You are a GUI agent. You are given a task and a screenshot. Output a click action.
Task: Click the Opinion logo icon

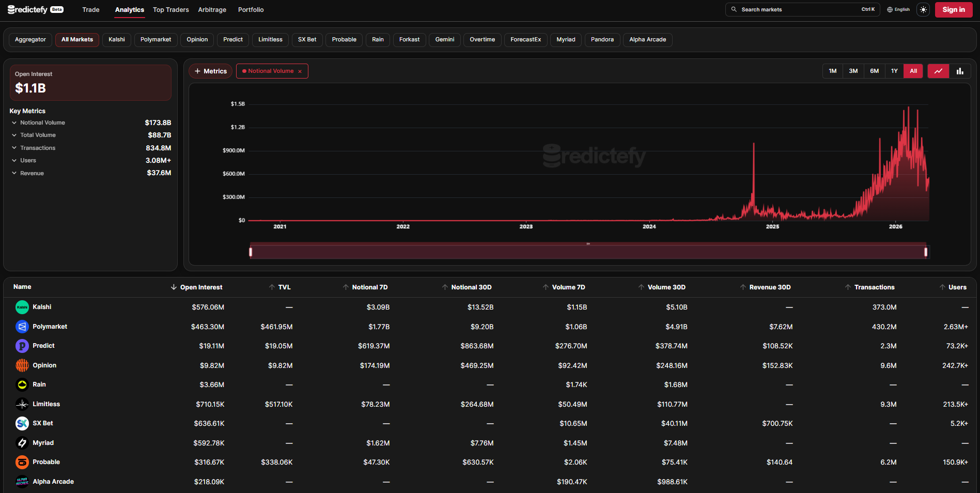click(22, 365)
